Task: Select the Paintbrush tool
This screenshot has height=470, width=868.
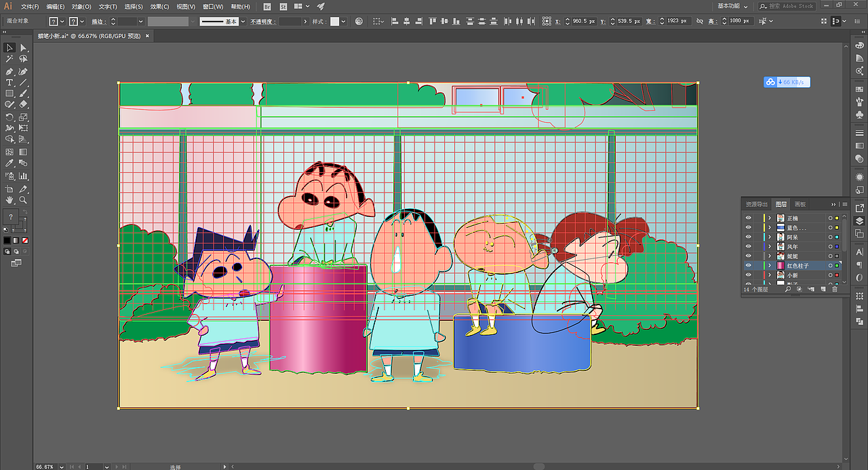Action: click(23, 94)
